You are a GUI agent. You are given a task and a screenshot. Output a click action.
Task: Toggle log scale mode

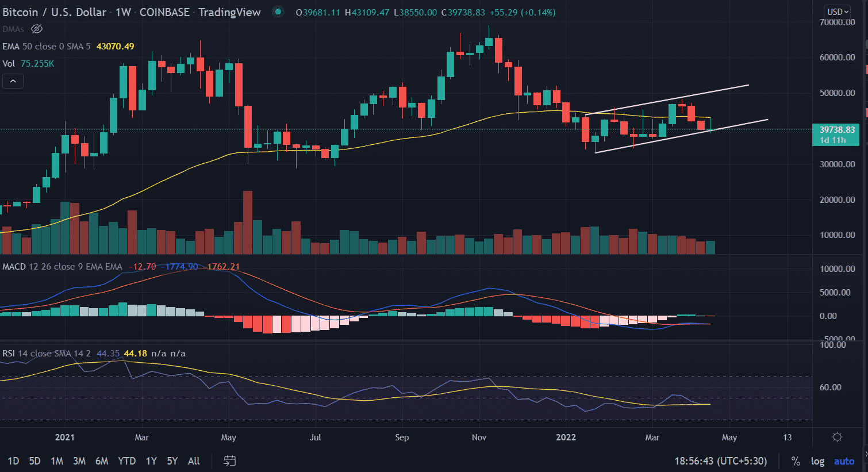pos(817,461)
